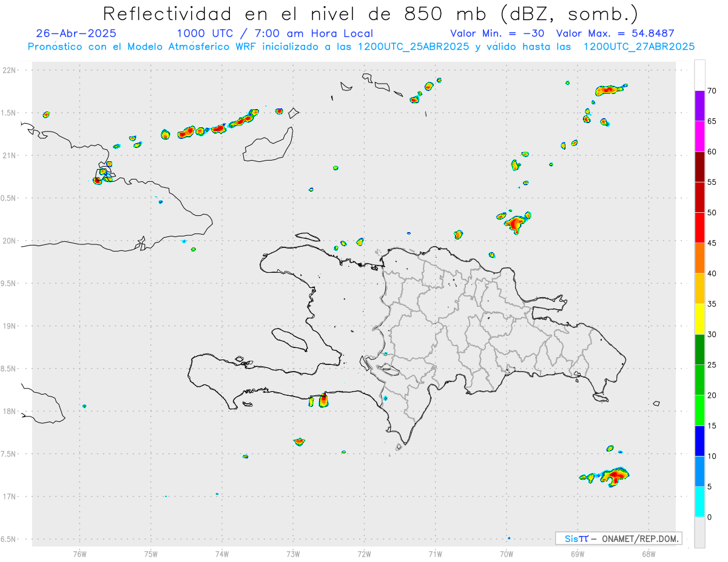Click the 'Valor Max. = 54.8487' text
728x562 pixels.
click(x=615, y=33)
